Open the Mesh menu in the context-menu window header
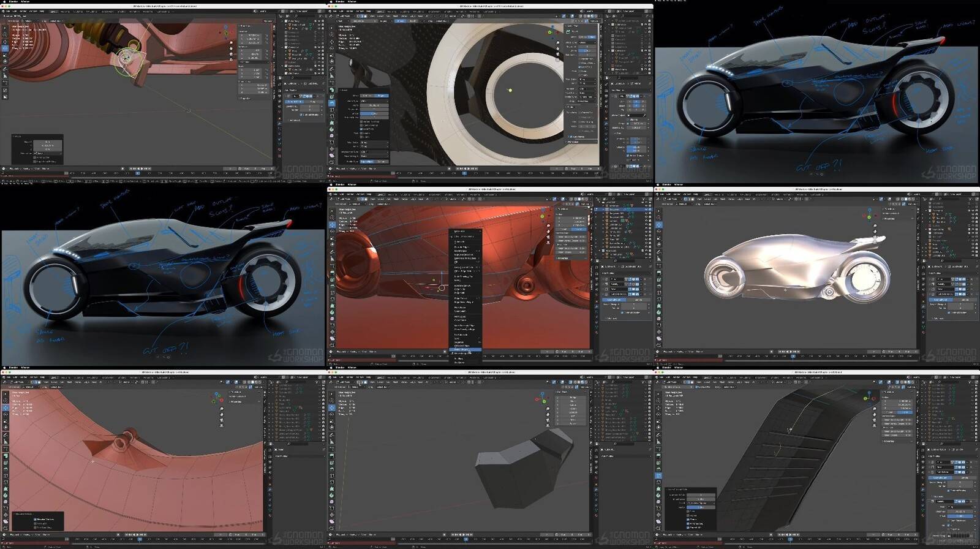 (396, 199)
